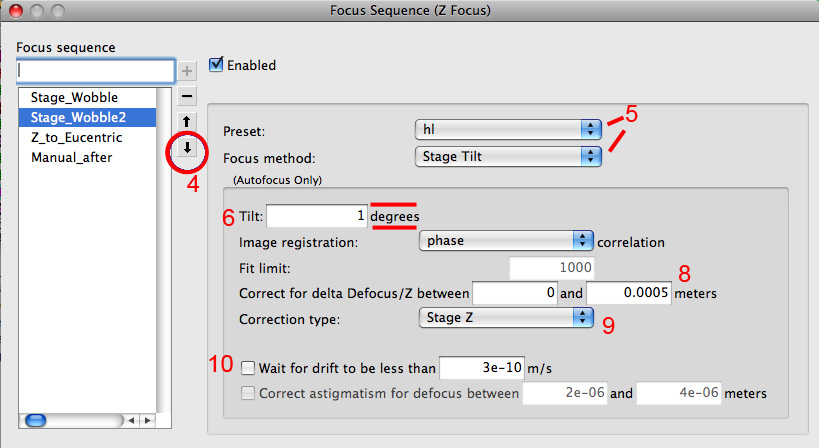Toggle Correct astigmatism for defocus checkbox
The height and width of the screenshot is (448, 819).
point(248,393)
